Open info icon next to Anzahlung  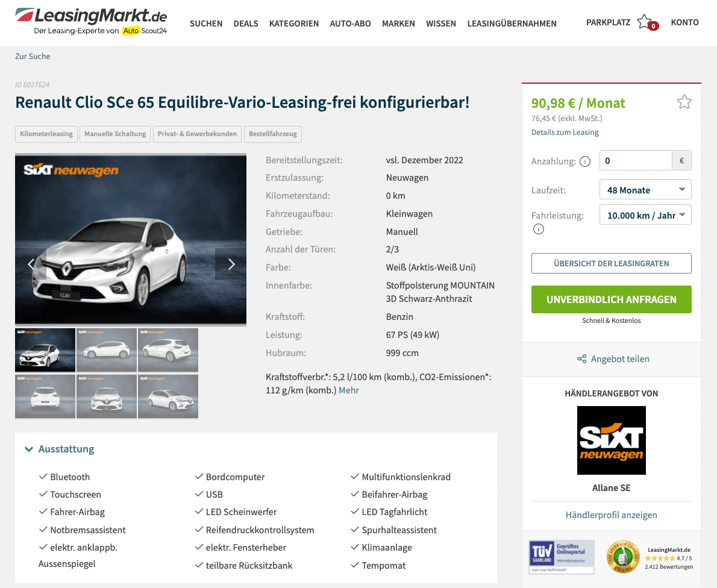[x=585, y=161]
